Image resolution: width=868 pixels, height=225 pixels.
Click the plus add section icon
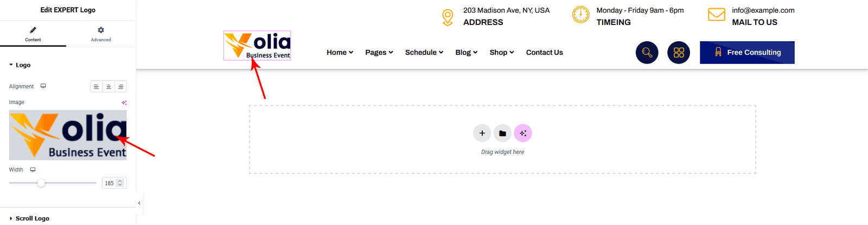tap(482, 133)
